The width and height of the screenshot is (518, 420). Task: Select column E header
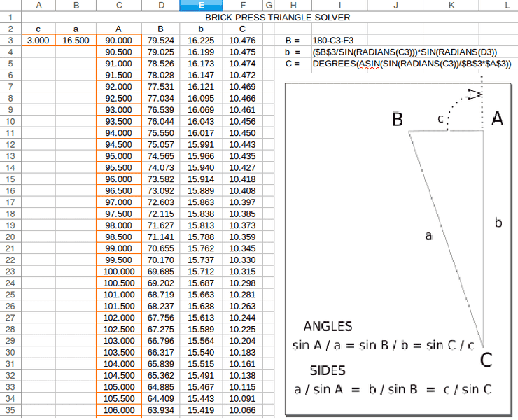(201, 6)
